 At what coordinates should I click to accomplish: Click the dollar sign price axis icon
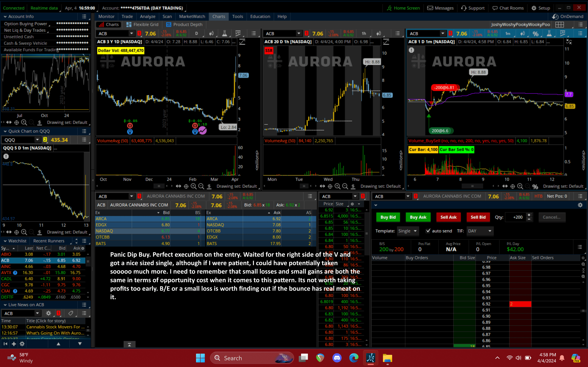pos(209,186)
